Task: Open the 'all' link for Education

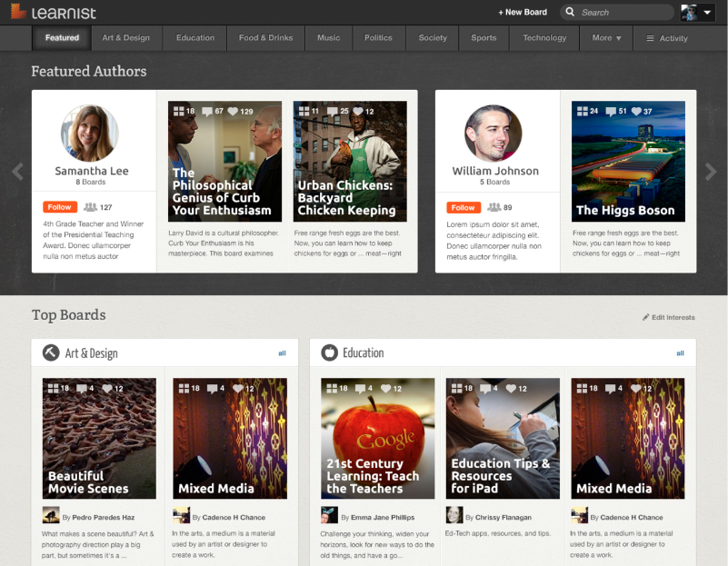Action: click(x=680, y=353)
